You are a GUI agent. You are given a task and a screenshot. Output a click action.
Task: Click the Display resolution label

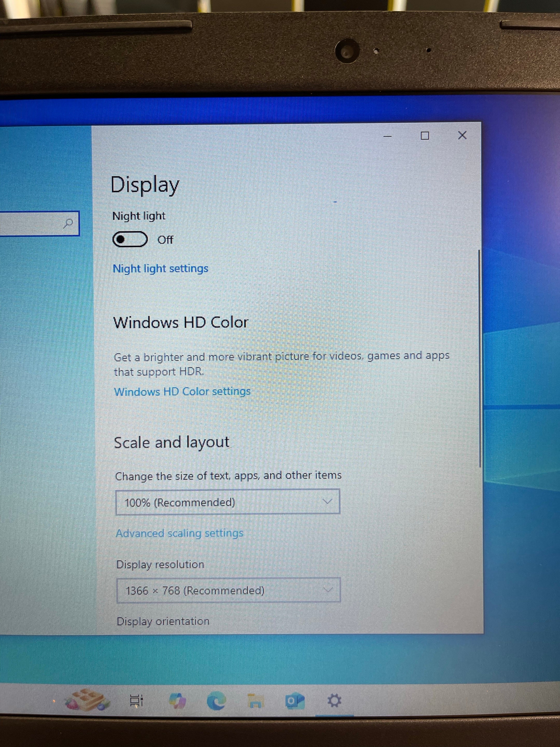(x=160, y=565)
